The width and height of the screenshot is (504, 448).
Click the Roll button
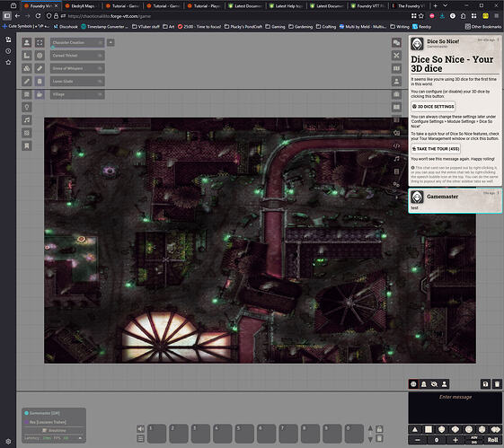(492, 440)
